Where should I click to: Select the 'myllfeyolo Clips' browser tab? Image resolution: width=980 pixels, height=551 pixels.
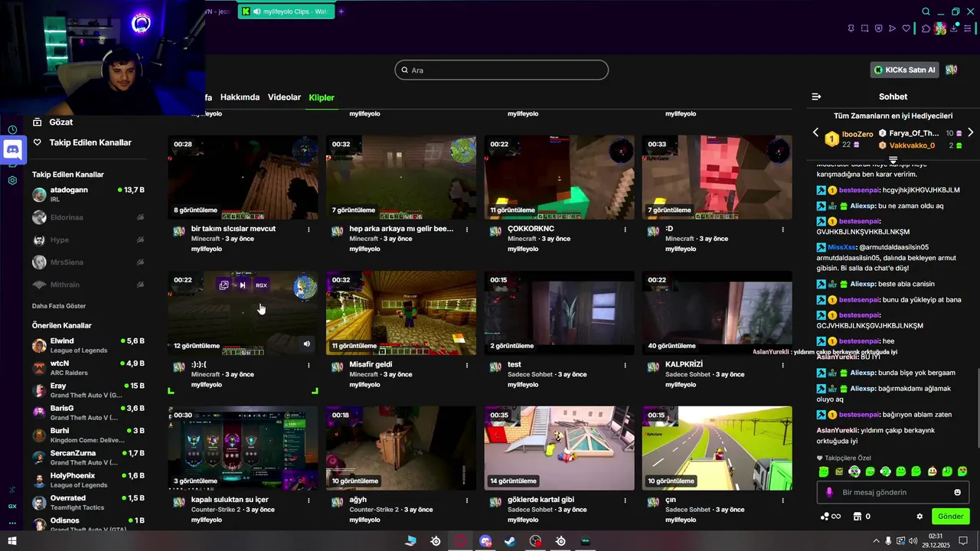[x=287, y=11]
